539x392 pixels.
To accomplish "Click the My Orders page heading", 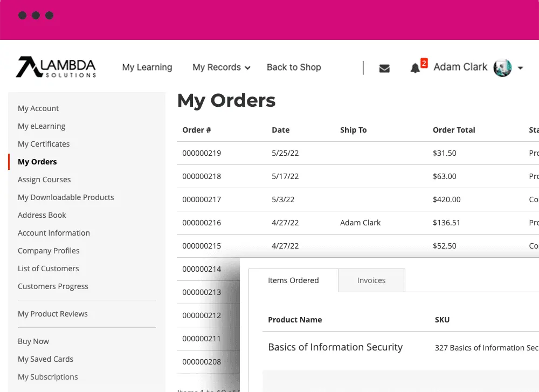I will (226, 101).
